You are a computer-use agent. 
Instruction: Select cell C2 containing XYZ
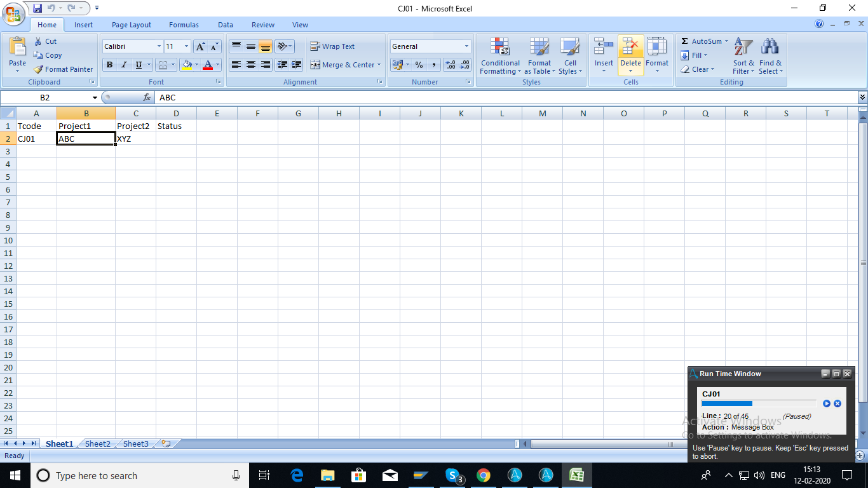(x=135, y=139)
